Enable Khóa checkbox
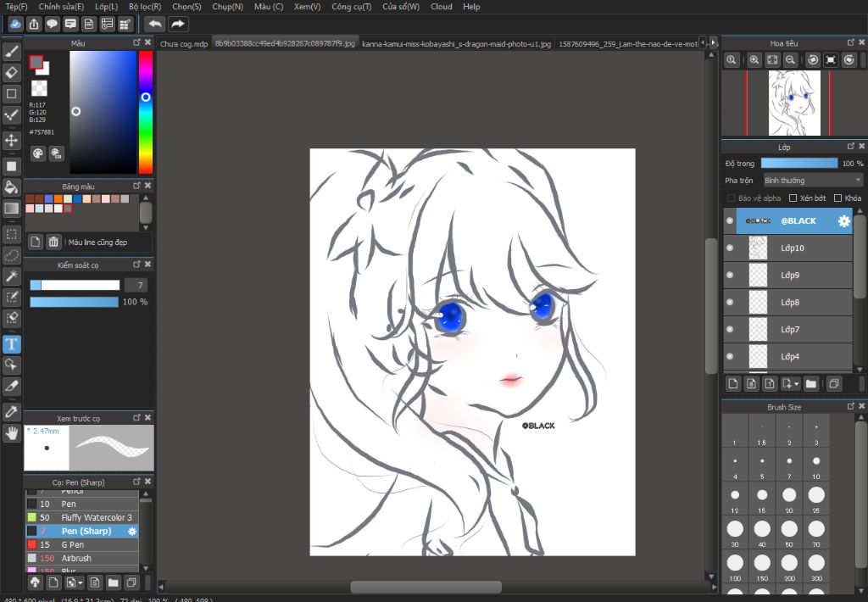The height and width of the screenshot is (602, 868). tap(837, 198)
